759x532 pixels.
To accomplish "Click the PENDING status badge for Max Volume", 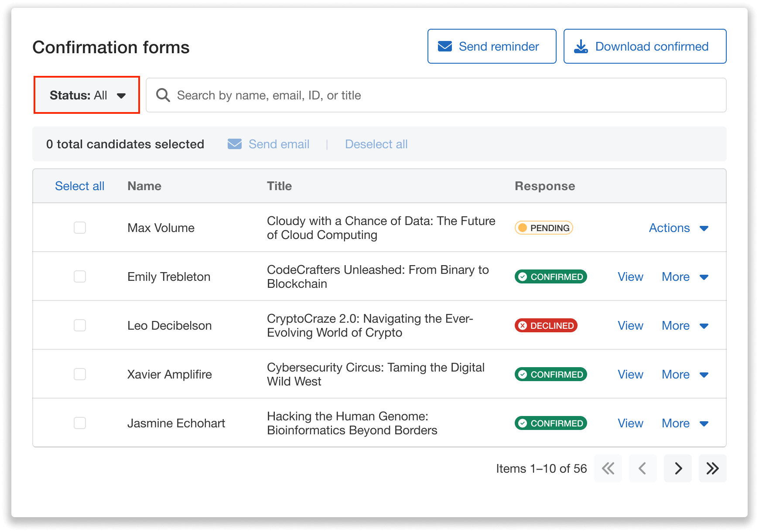I will tap(543, 227).
